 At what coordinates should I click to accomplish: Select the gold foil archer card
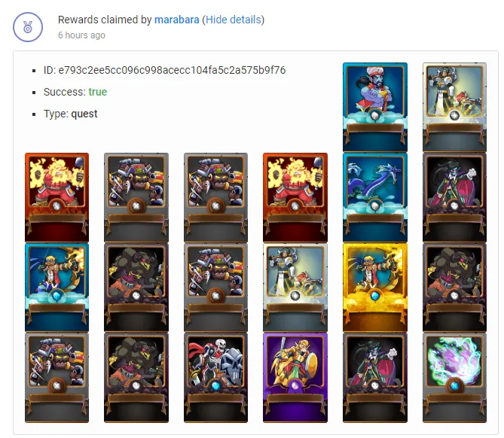(x=374, y=287)
